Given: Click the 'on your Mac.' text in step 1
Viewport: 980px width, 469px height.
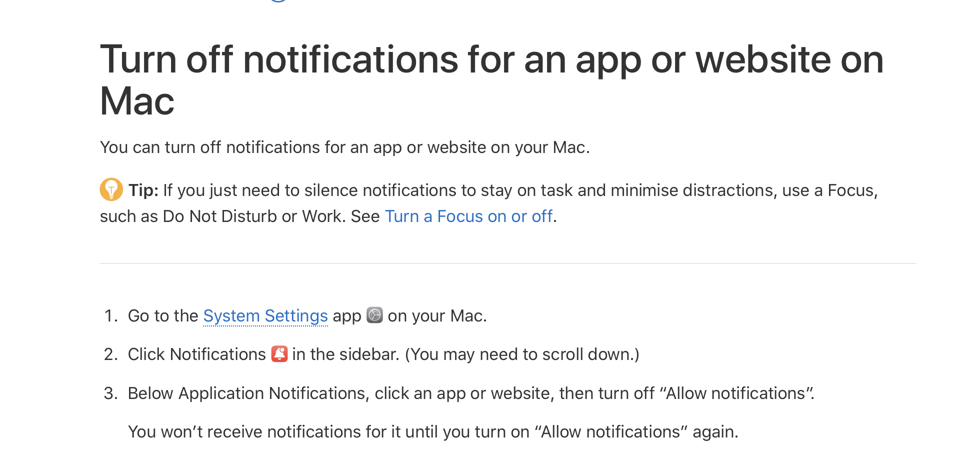Looking at the screenshot, I should (437, 316).
